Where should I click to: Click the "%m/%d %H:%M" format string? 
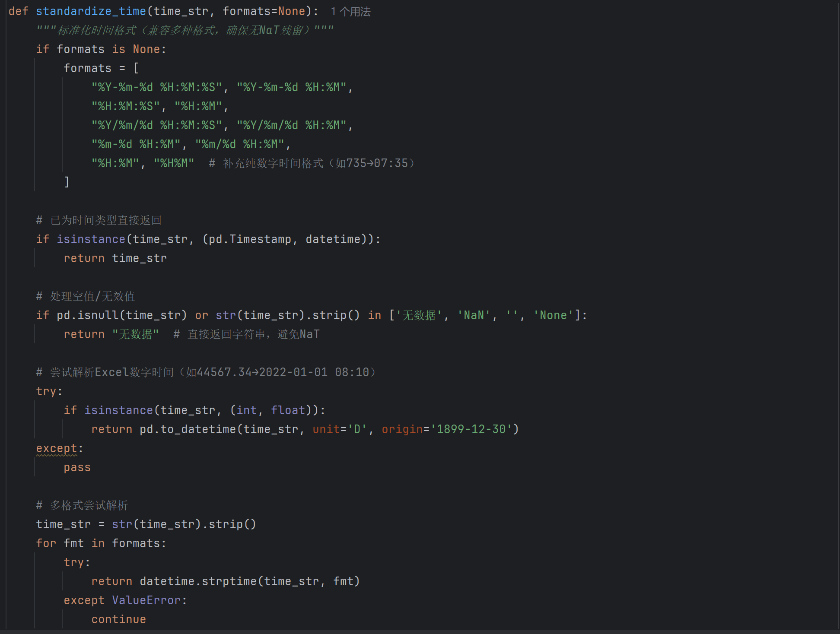tap(240, 144)
